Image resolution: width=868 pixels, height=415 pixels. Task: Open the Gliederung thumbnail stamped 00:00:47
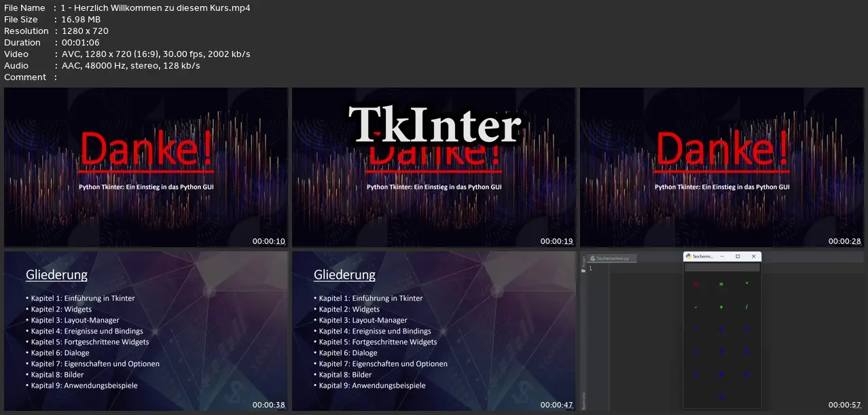(x=434, y=331)
